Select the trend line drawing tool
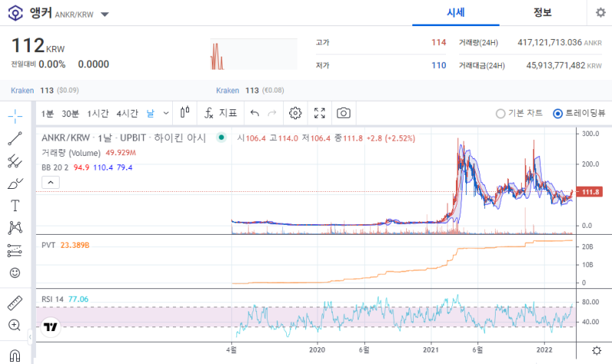The width and height of the screenshot is (612, 364). pos(15,138)
